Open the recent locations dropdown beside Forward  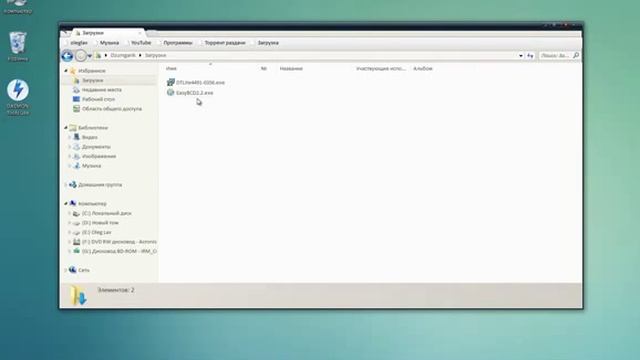(90, 56)
